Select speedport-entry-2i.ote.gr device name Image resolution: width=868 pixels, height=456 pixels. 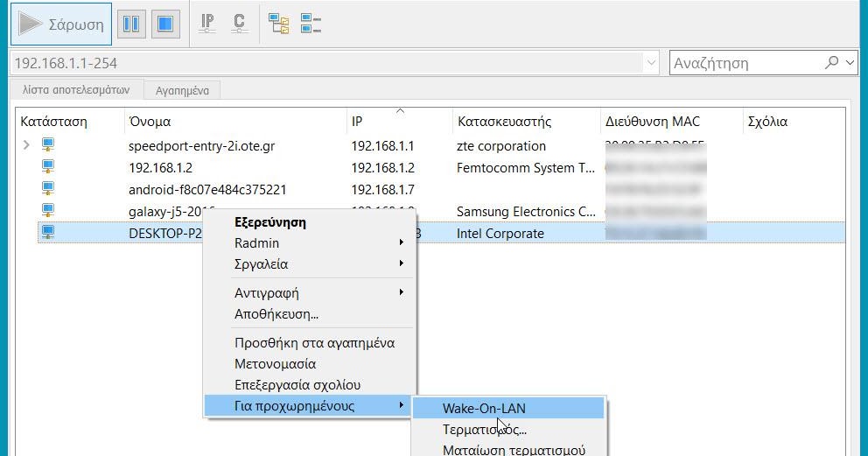click(x=201, y=146)
